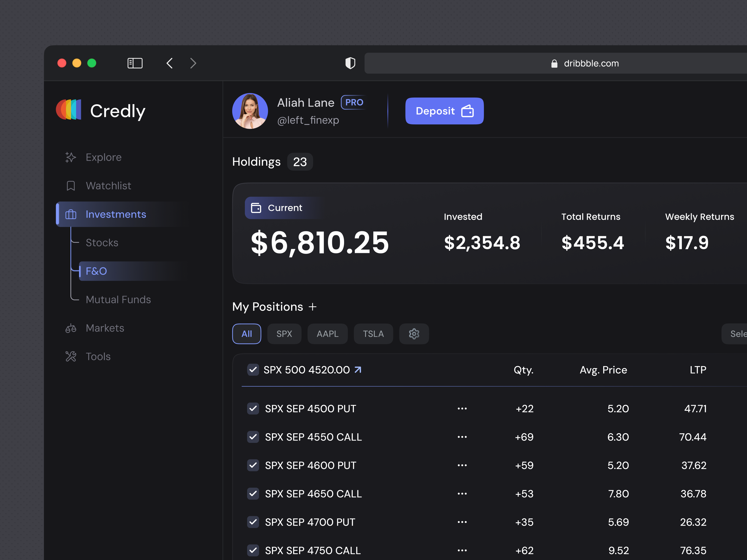Click Aliah Lane's profile avatar
747x560 pixels.
coord(250,111)
